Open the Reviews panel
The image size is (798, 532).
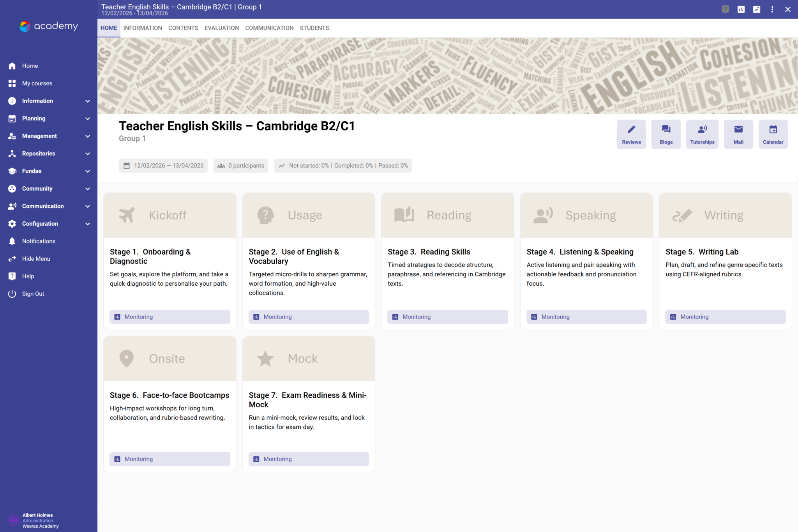[631, 134]
